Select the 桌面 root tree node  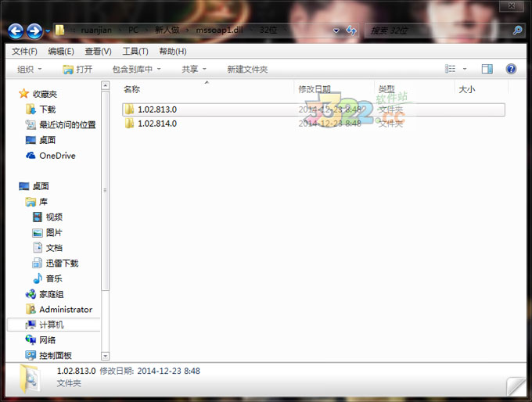click(x=41, y=186)
